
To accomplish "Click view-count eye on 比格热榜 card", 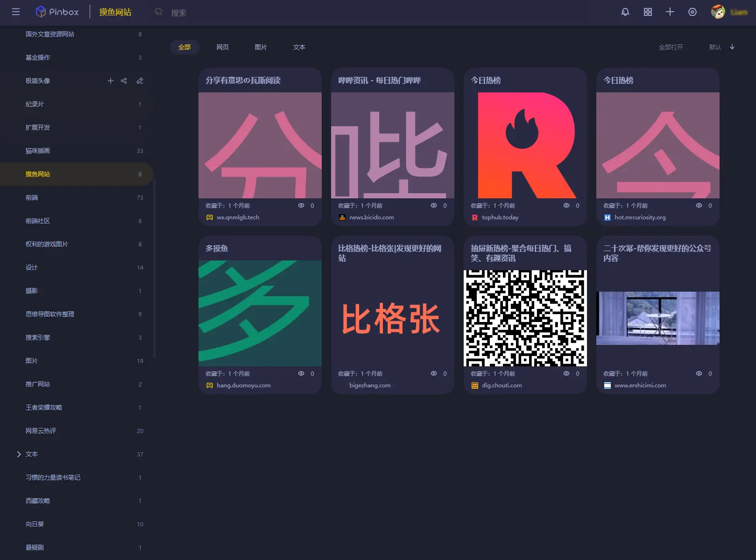I will click(x=434, y=373).
